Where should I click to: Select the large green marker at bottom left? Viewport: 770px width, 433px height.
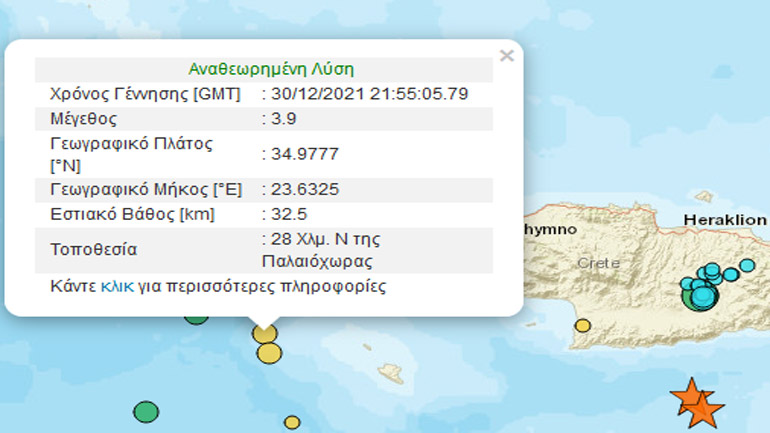[146, 412]
